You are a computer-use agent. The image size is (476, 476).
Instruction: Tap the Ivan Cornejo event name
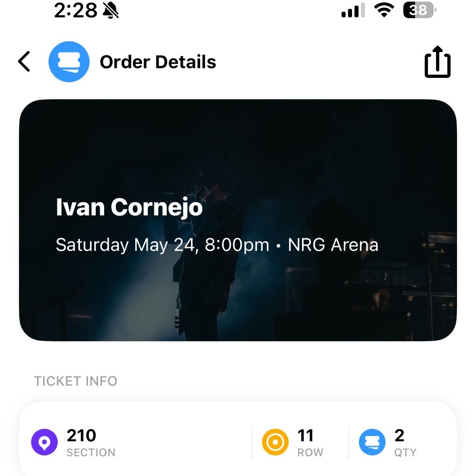point(129,208)
